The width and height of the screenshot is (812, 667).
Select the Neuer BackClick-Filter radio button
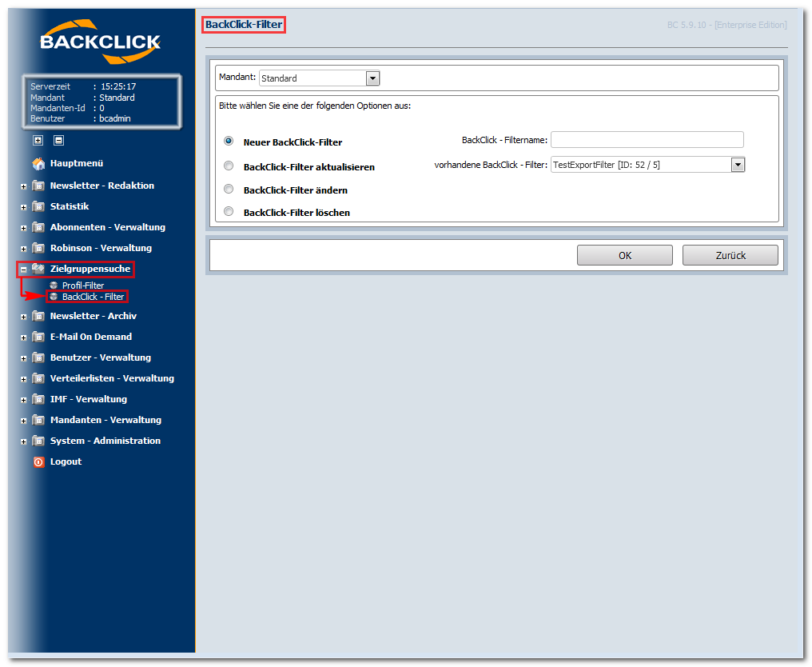tap(229, 141)
